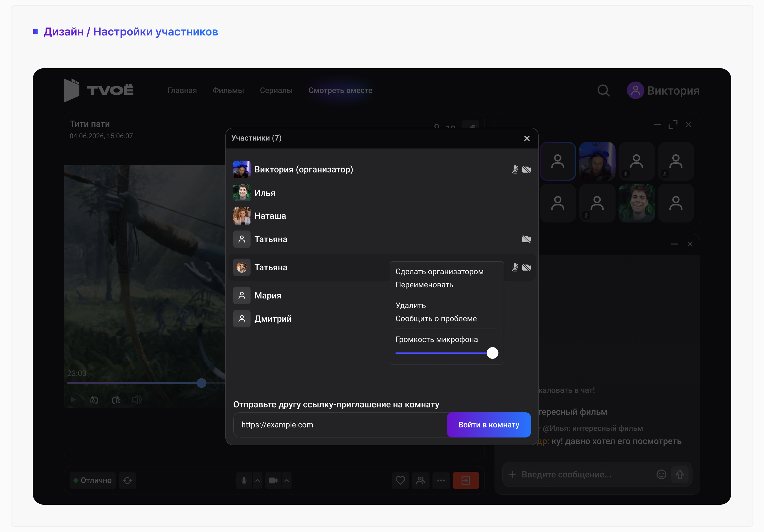Open Виктория (организатор) avatar thumbnail

241,169
